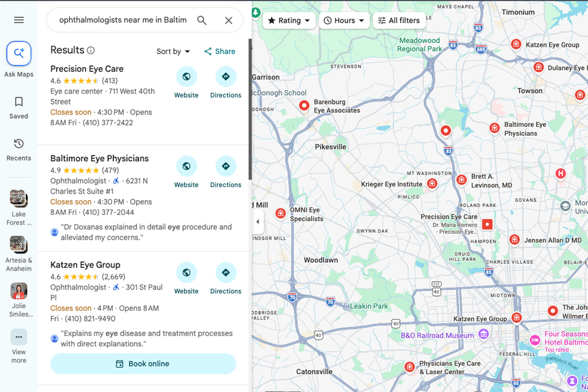Open the Baltimore Eye Physicians listing title
Image resolution: width=588 pixels, height=392 pixels.
(x=99, y=159)
